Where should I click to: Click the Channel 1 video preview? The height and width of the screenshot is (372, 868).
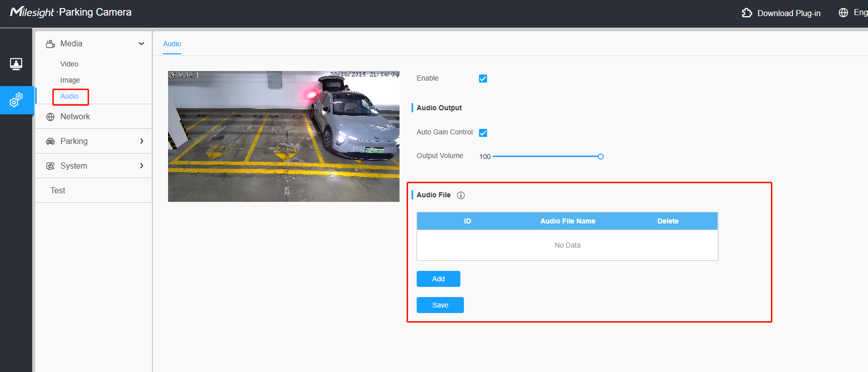tap(284, 136)
